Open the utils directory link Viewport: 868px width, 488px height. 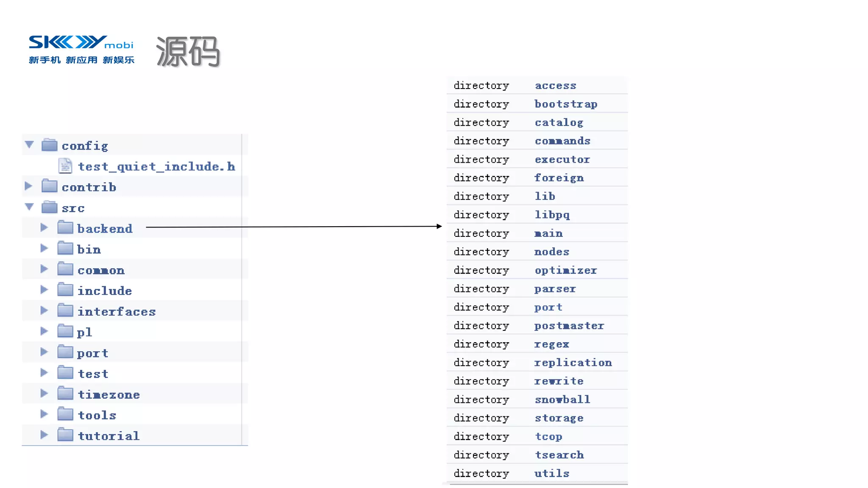[x=551, y=473]
